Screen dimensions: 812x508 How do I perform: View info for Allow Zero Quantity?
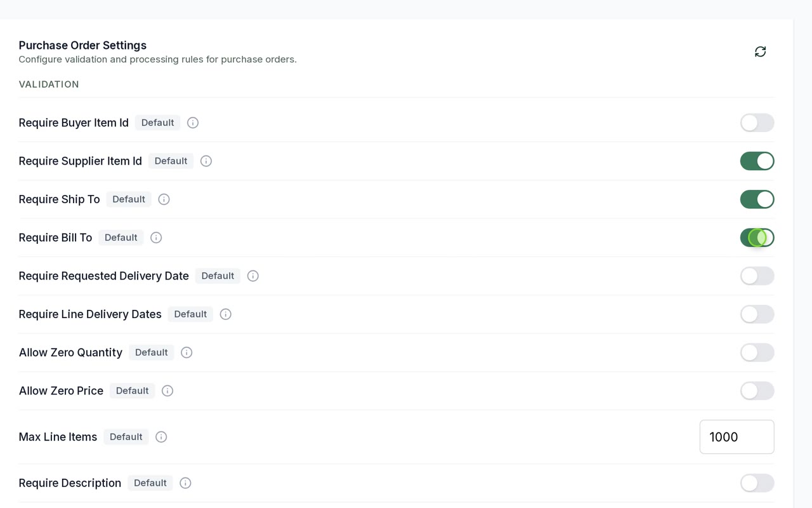click(187, 352)
